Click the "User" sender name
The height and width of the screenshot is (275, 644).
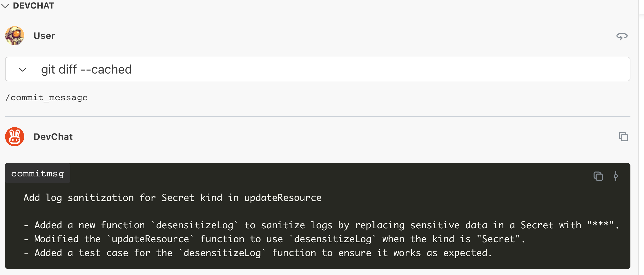[x=44, y=36]
